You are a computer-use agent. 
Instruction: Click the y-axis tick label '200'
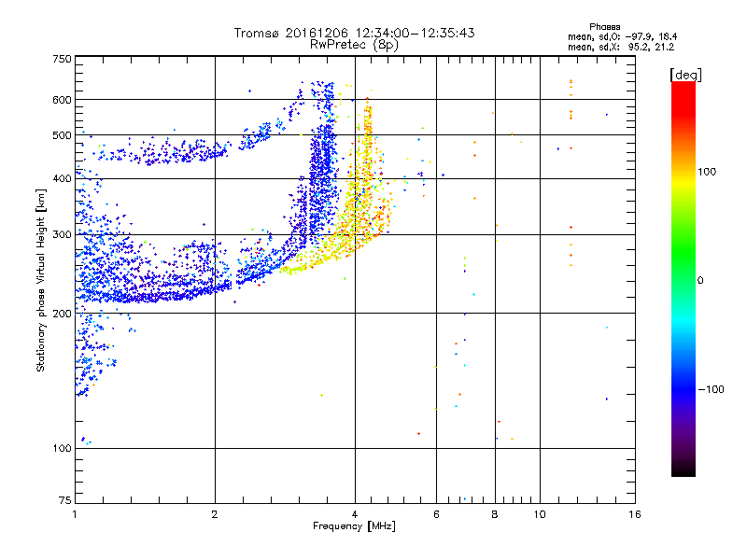pyautogui.click(x=62, y=314)
